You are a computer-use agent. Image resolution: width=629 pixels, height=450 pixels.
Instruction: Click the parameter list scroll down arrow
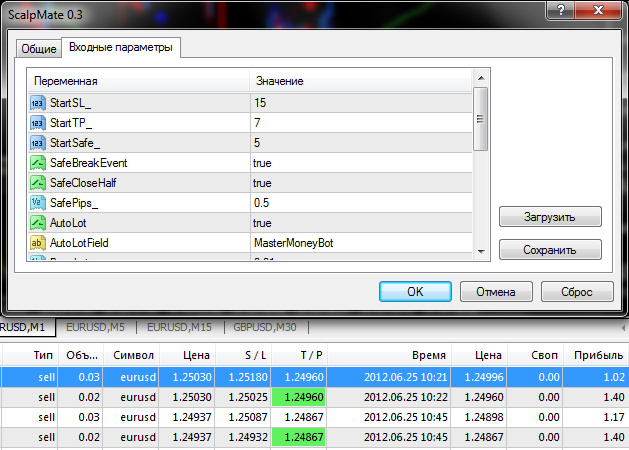[x=481, y=251]
